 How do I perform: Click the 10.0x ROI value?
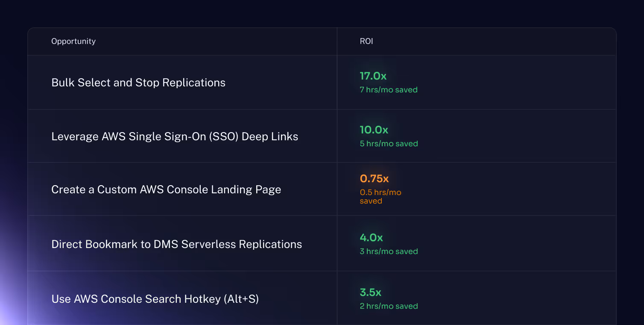(374, 130)
